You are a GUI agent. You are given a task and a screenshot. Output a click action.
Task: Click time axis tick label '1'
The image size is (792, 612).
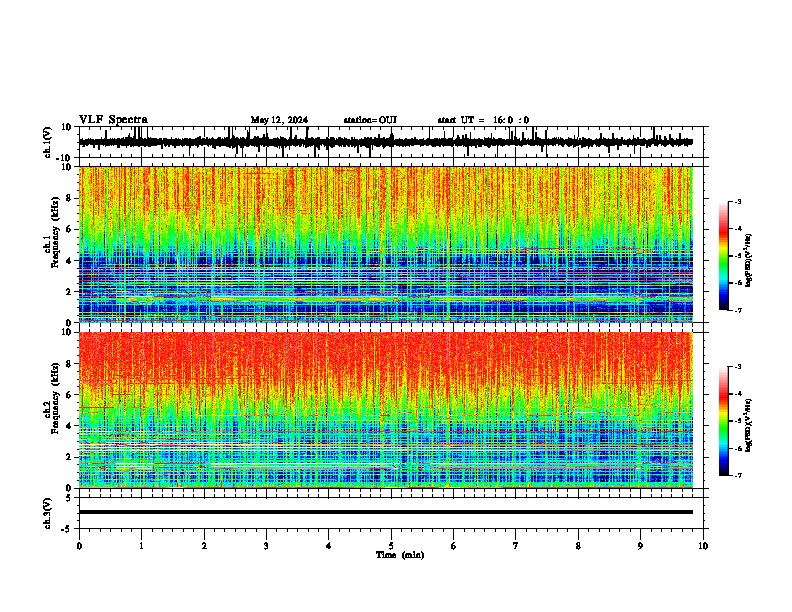pos(141,546)
